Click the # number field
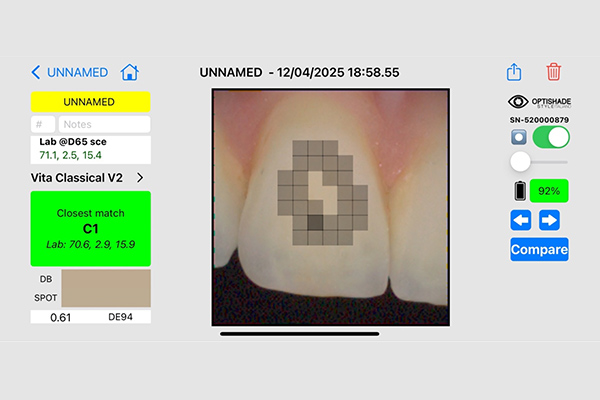Screen dimensions: 600x400 pos(42,125)
